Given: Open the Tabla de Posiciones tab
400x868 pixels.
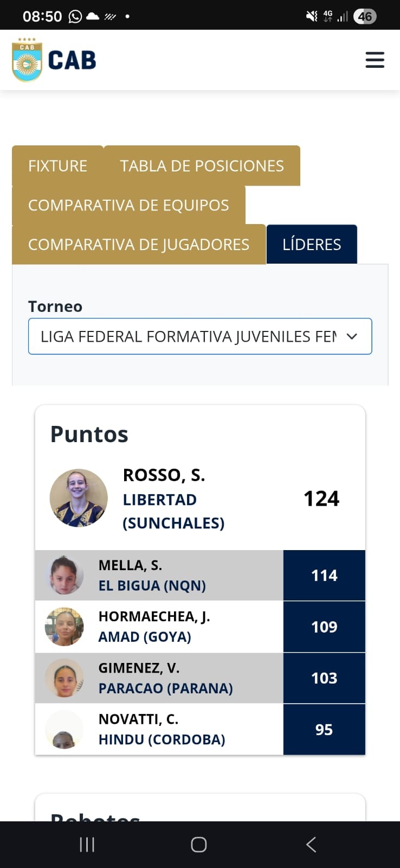Looking at the screenshot, I should (x=202, y=165).
